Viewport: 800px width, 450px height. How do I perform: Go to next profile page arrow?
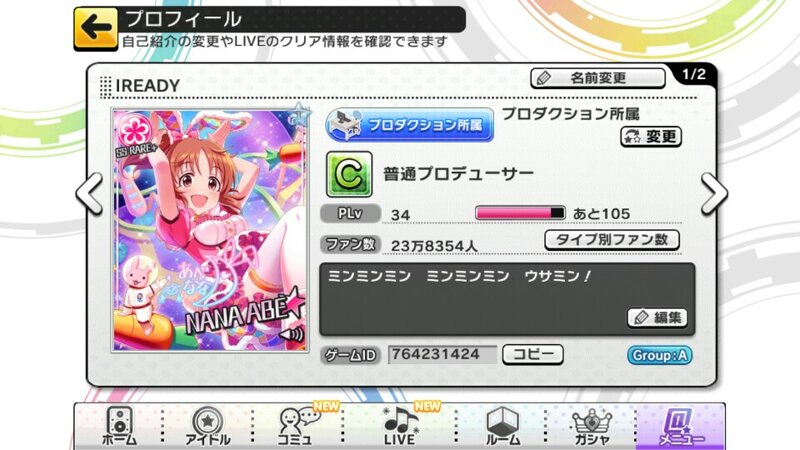click(713, 194)
